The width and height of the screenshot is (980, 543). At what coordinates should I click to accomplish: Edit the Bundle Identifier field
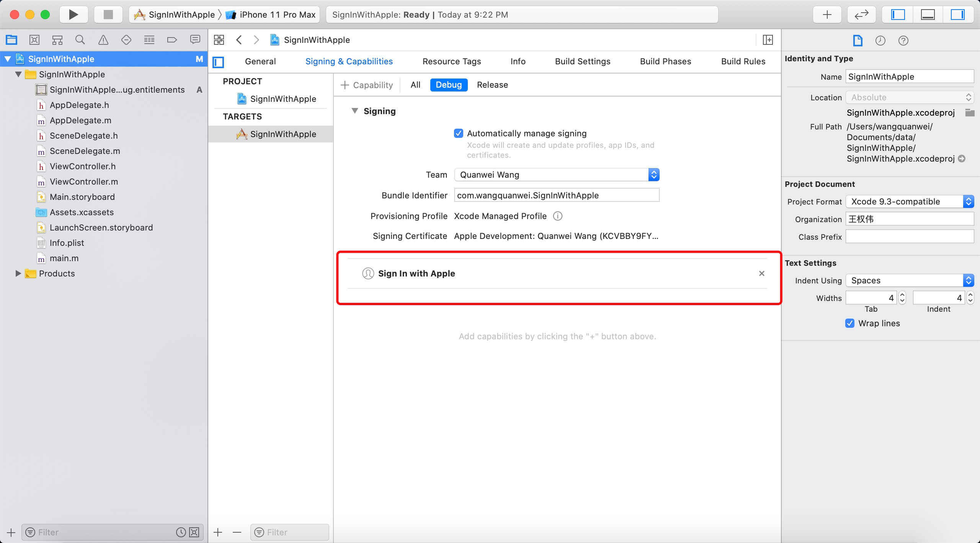pos(557,195)
